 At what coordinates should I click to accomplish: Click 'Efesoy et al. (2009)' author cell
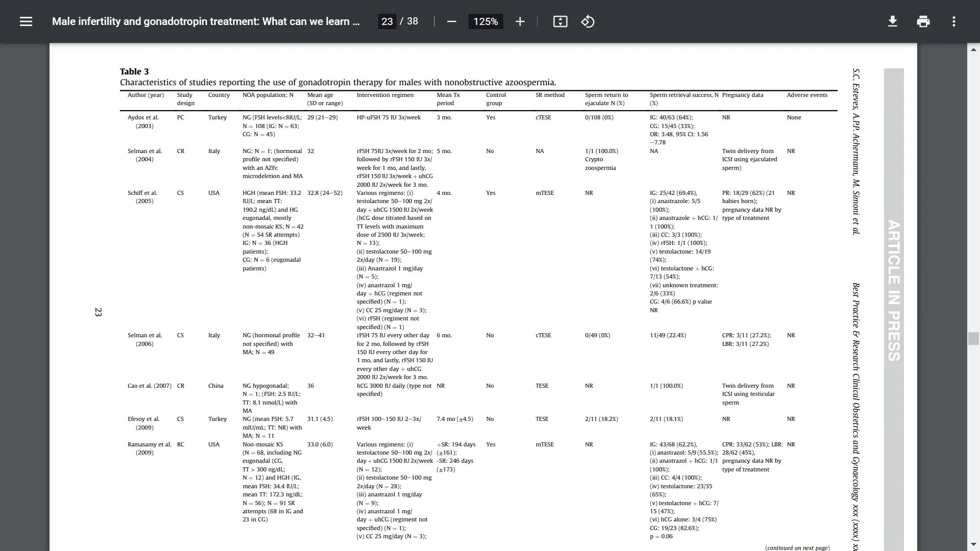143,423
